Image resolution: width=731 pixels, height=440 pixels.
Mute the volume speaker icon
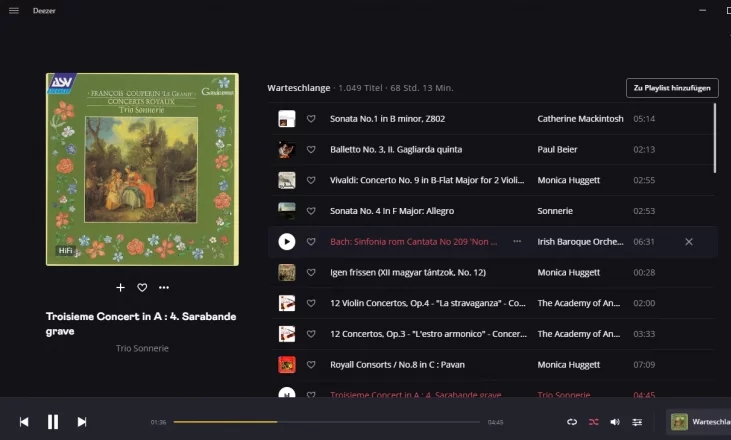(x=615, y=422)
